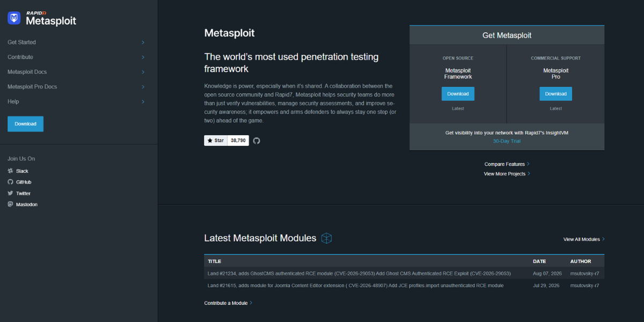Open the GitHub icon in sidebar
The image size is (644, 322).
tap(10, 182)
